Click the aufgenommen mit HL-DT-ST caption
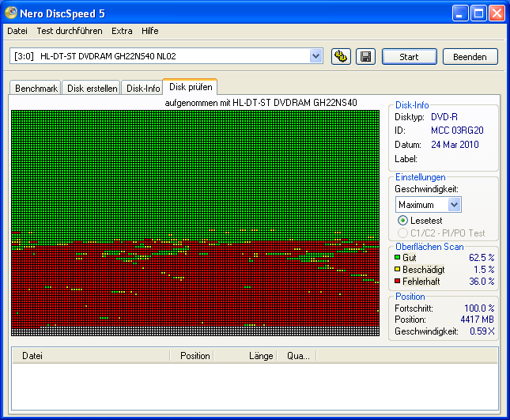Screen dimensions: 510x420 [x=261, y=103]
